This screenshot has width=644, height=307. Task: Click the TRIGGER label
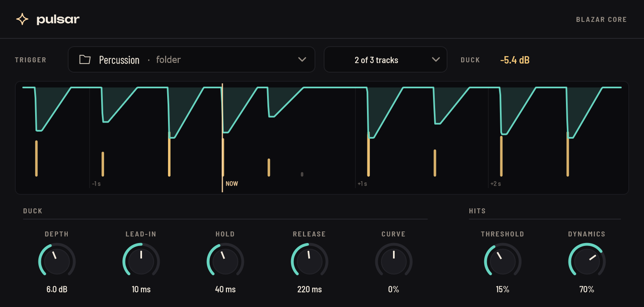pos(31,60)
